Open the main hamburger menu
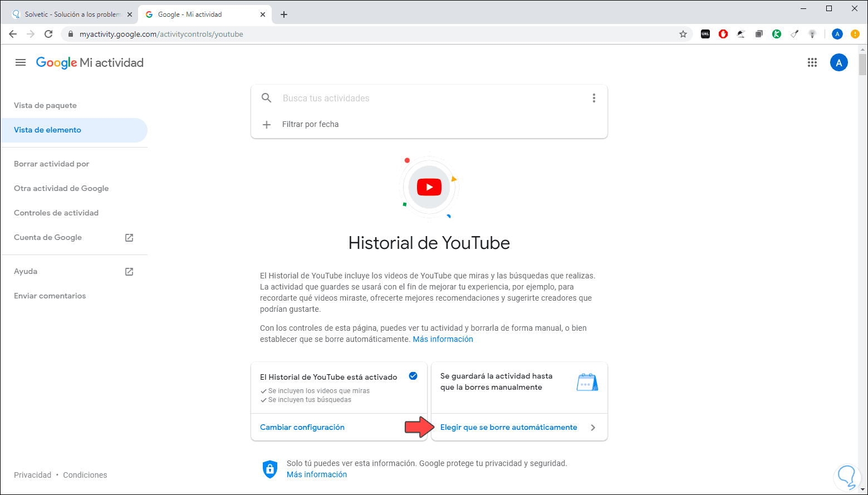 (21, 62)
